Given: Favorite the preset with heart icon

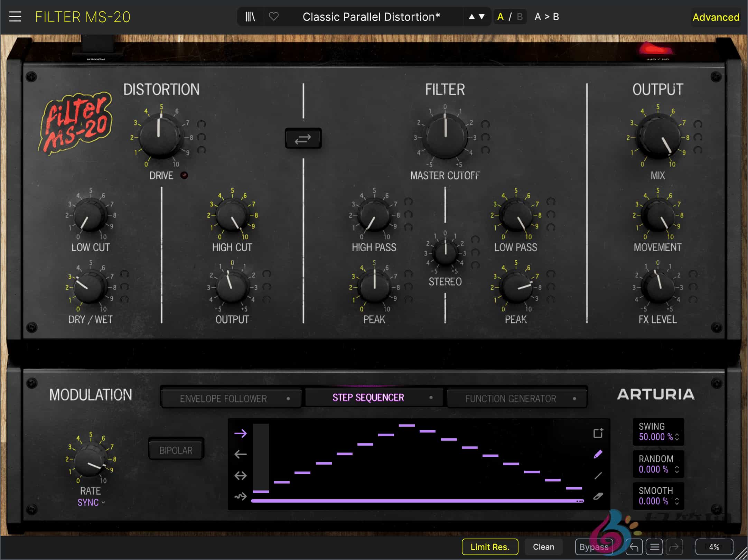Looking at the screenshot, I should coord(274,17).
